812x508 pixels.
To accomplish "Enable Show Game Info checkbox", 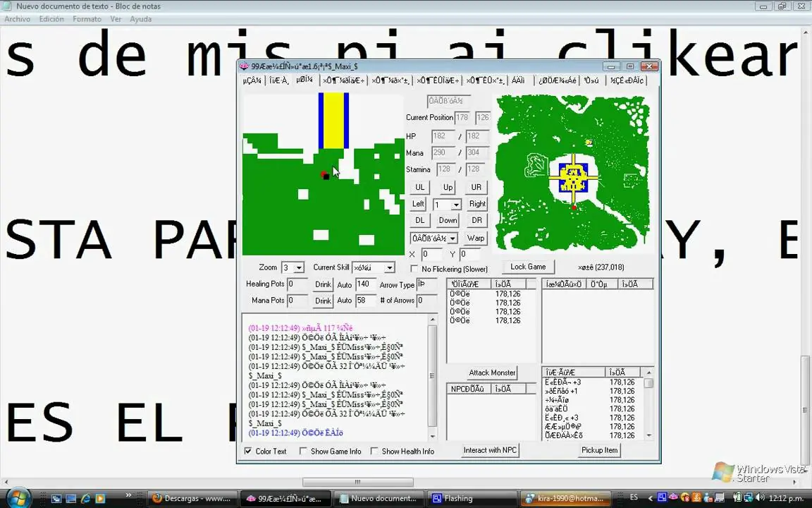I will point(303,451).
